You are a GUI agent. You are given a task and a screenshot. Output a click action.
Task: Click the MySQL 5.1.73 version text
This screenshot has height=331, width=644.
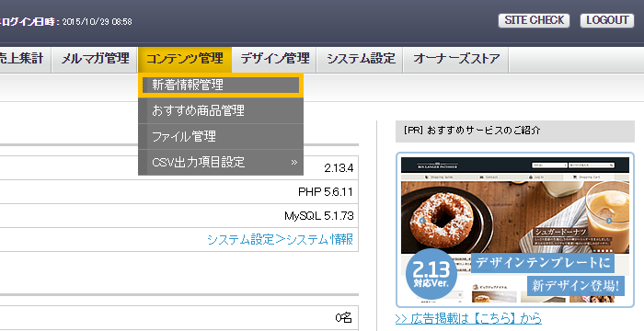pyautogui.click(x=319, y=215)
